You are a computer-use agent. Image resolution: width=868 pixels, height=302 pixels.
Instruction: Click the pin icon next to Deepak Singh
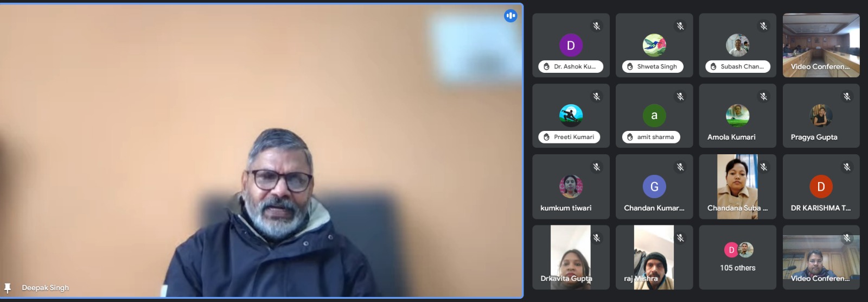(8, 288)
